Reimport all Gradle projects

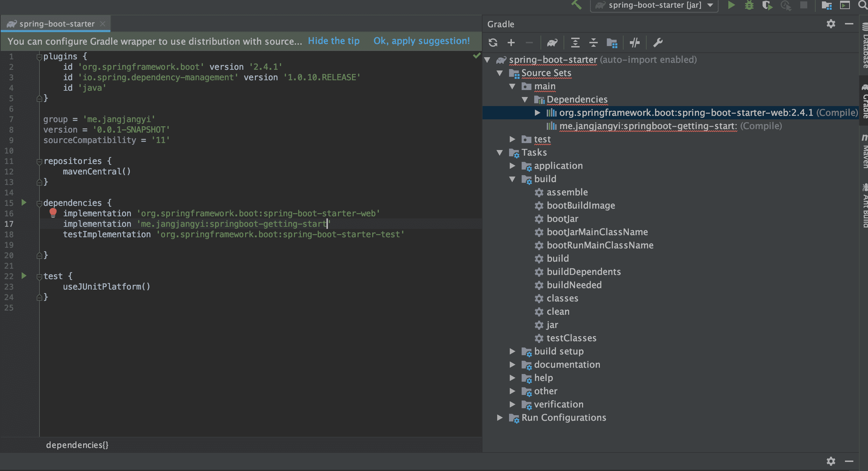[x=493, y=43]
